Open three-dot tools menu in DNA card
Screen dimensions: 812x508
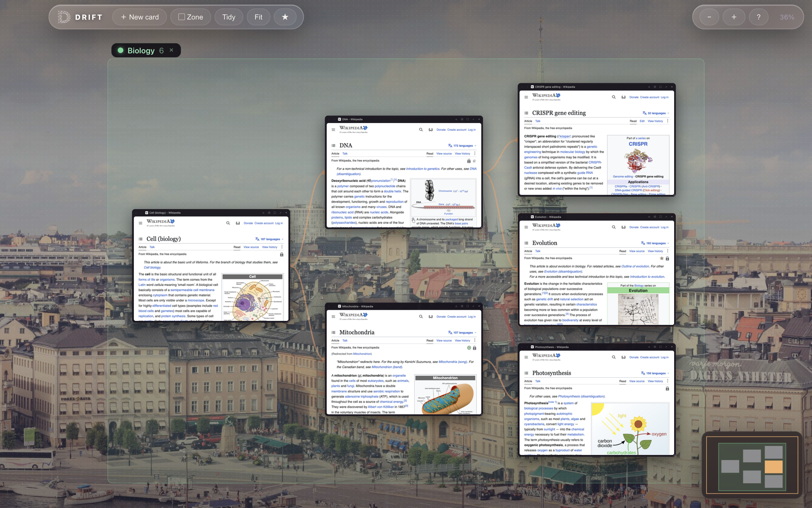[x=475, y=154]
